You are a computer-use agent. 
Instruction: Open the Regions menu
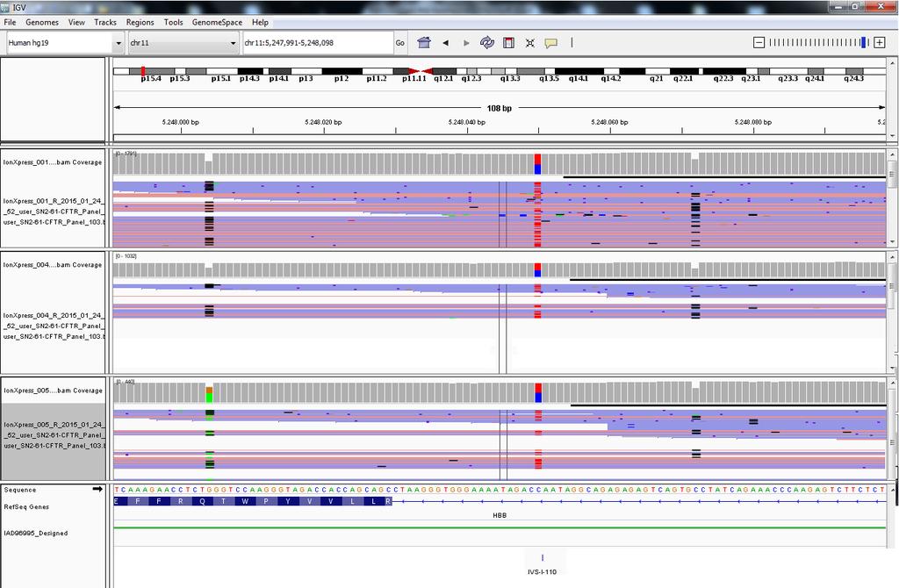(140, 22)
